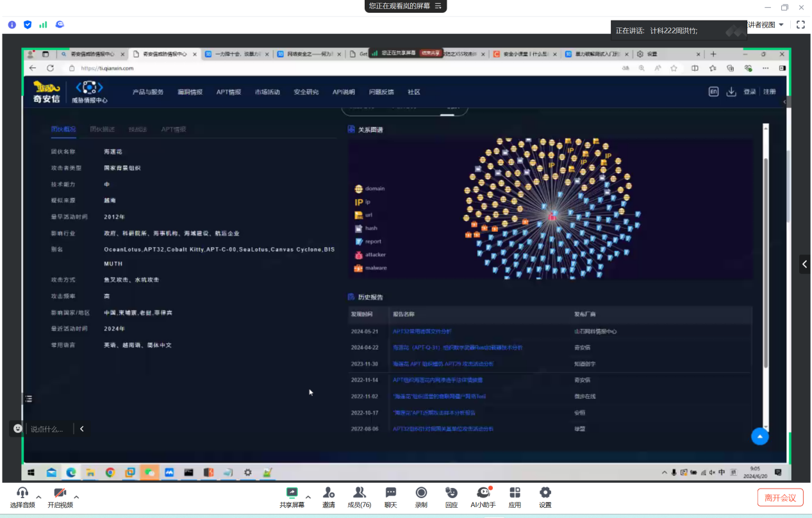812x518 pixels.
Task: Expand the arrow next to 开启视频
Action: [x=76, y=497]
